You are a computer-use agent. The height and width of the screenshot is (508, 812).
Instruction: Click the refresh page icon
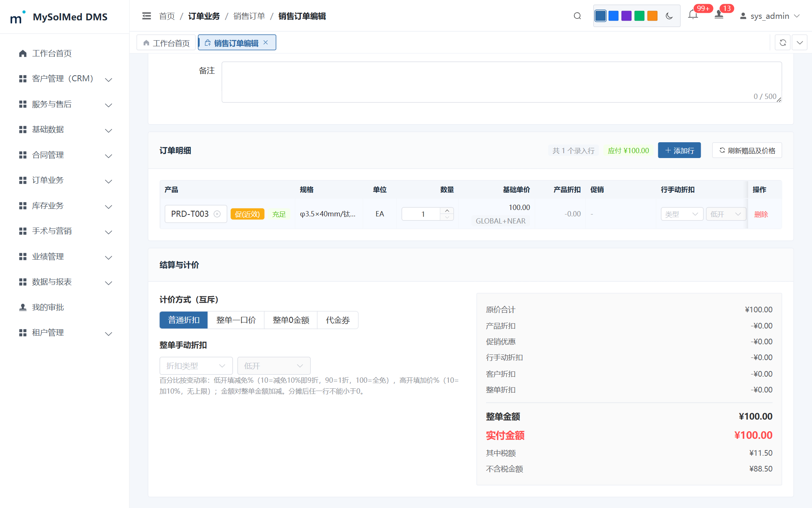point(783,43)
